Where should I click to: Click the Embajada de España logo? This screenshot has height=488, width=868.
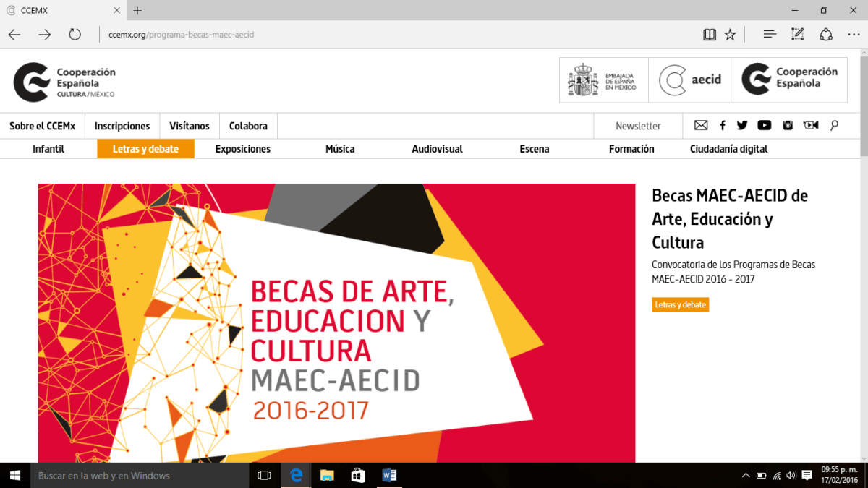tap(604, 80)
